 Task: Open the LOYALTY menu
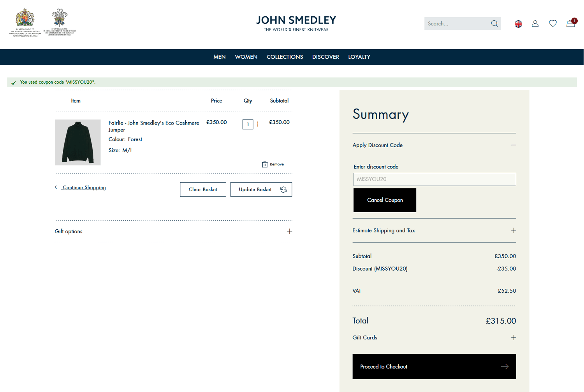tap(359, 57)
